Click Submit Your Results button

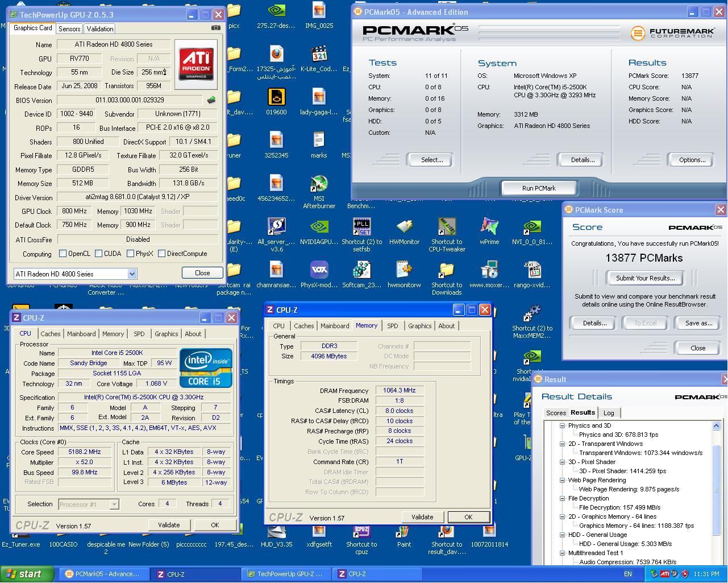coord(645,278)
